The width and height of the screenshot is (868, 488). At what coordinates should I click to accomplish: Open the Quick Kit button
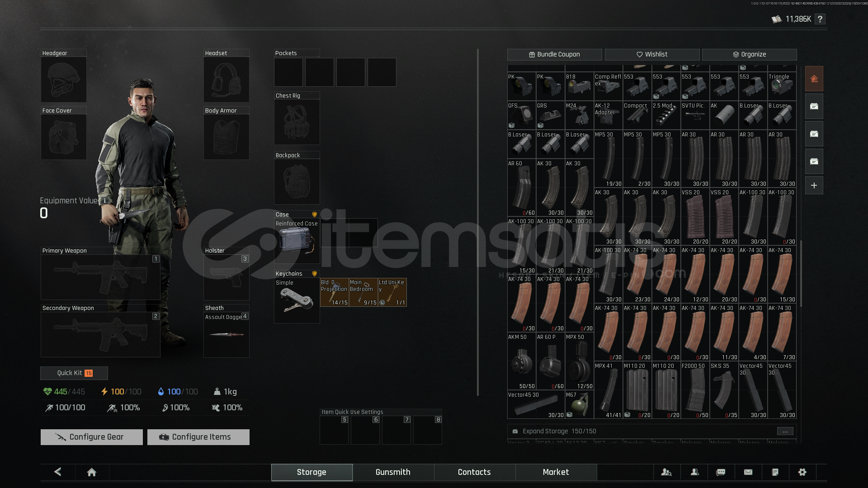74,373
